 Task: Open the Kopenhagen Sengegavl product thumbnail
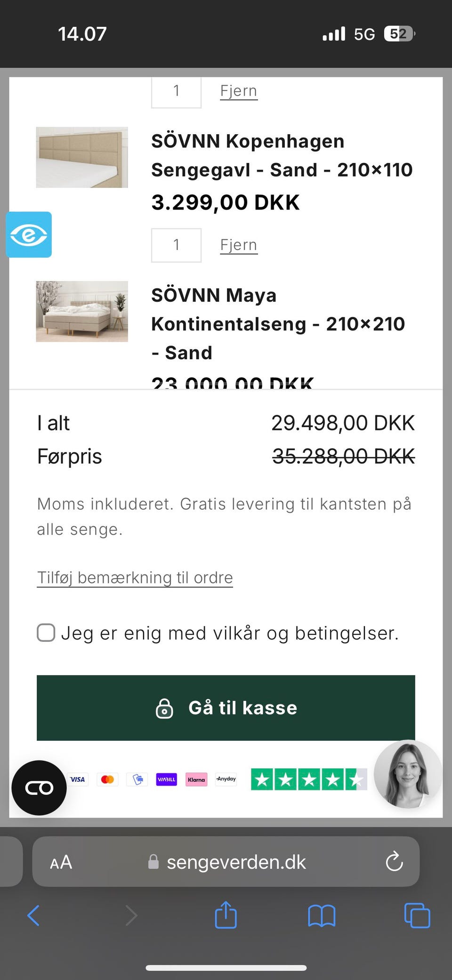[x=82, y=157]
